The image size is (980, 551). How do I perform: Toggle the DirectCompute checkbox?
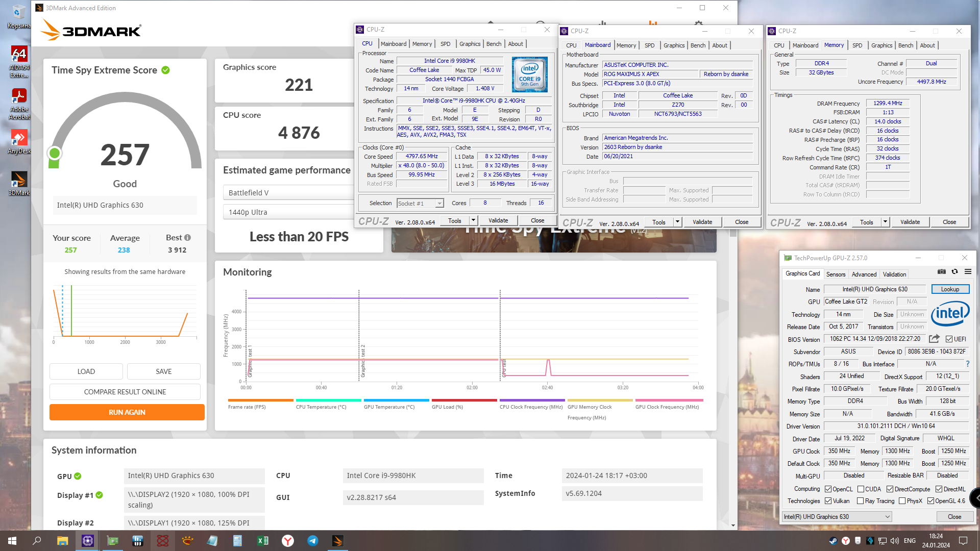pyautogui.click(x=890, y=489)
